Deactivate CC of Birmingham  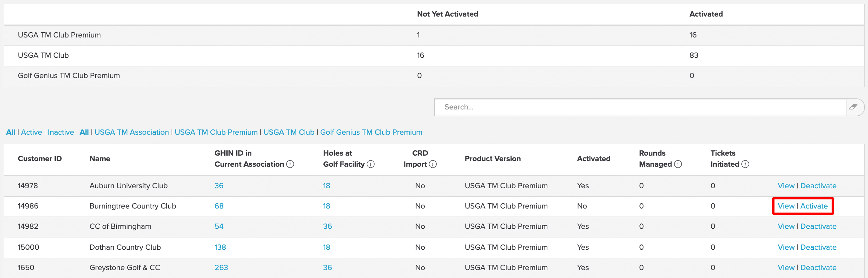(818, 226)
